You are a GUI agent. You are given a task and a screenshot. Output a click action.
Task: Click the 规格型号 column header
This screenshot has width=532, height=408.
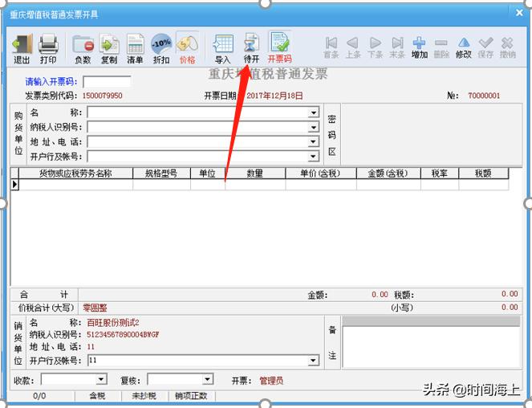(161, 173)
